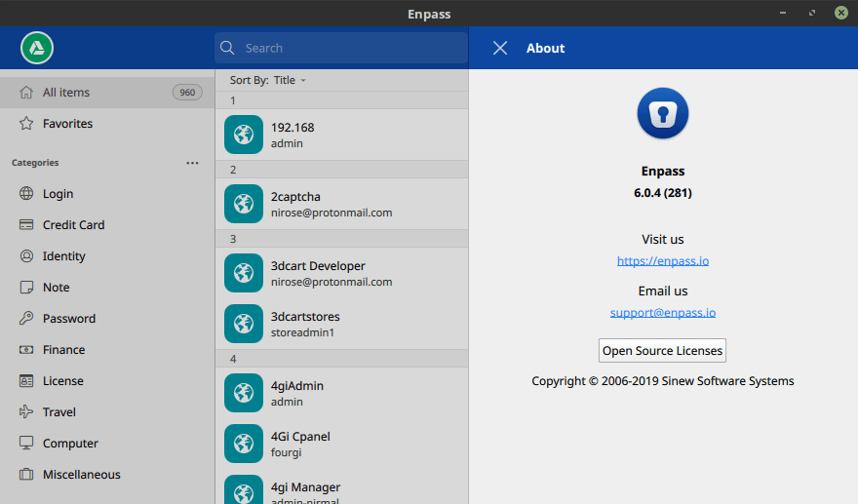Click the key icon for Password
The image size is (858, 504).
(x=26, y=318)
